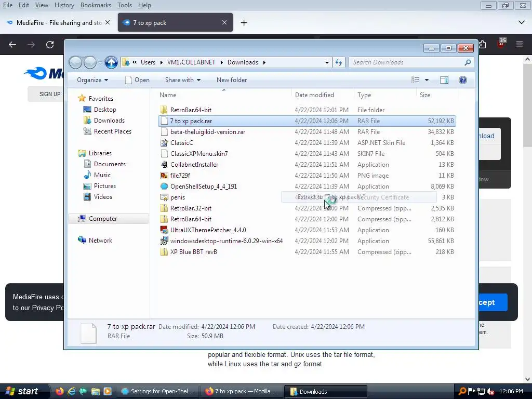Click the Libraries header in sidebar

(x=100, y=153)
